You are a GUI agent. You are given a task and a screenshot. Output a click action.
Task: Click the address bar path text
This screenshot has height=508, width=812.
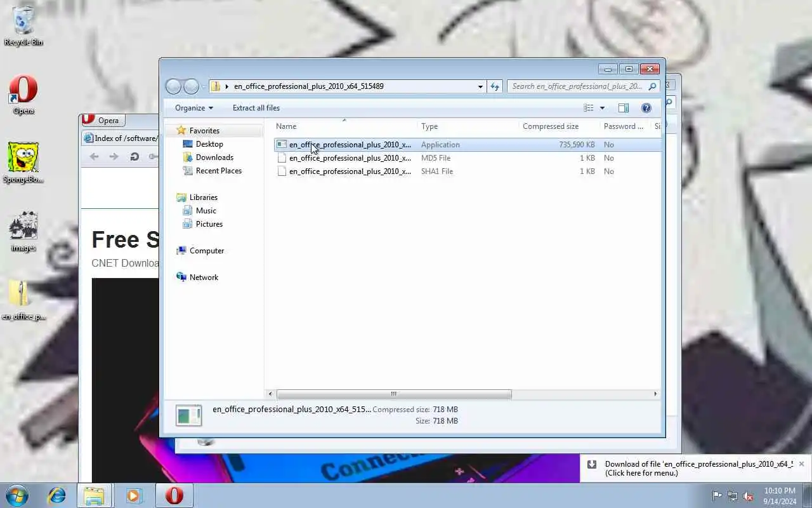(x=308, y=86)
